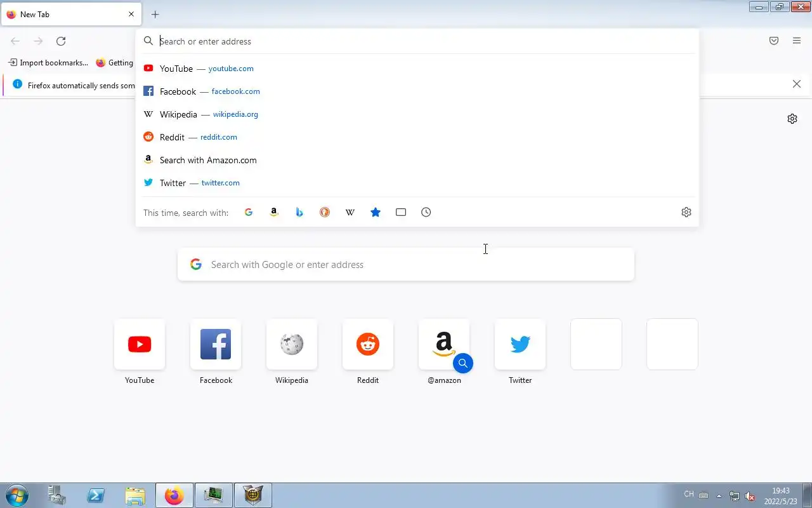Screen dimensions: 812x508
Task: Choose Twitter suggestion in address dropdown
Action: pyautogui.click(x=417, y=183)
